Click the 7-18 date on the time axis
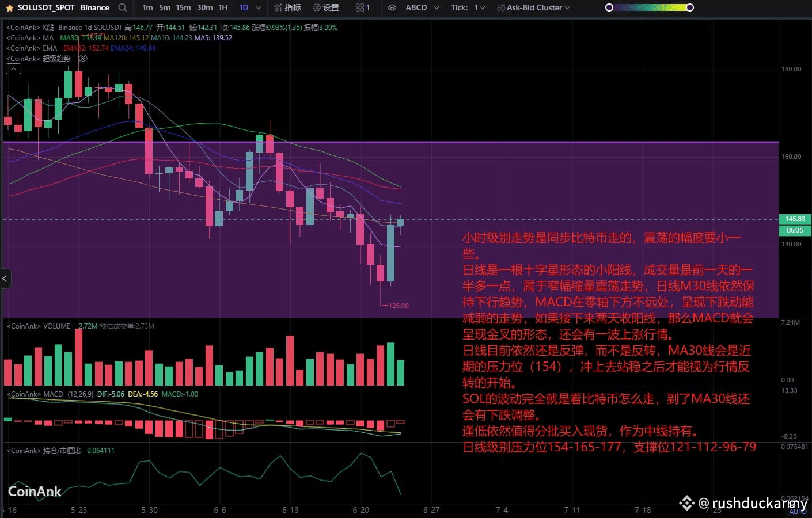Viewport: 812px width, 518px height. click(643, 510)
